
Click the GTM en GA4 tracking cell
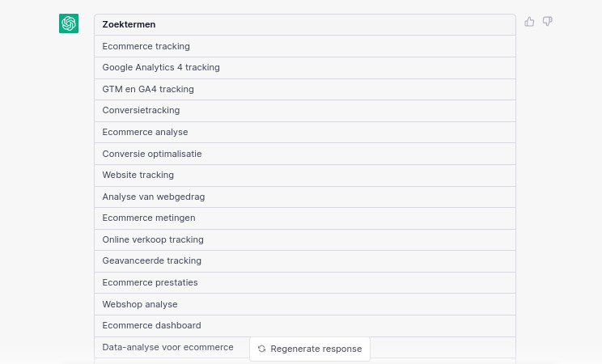click(x=305, y=90)
